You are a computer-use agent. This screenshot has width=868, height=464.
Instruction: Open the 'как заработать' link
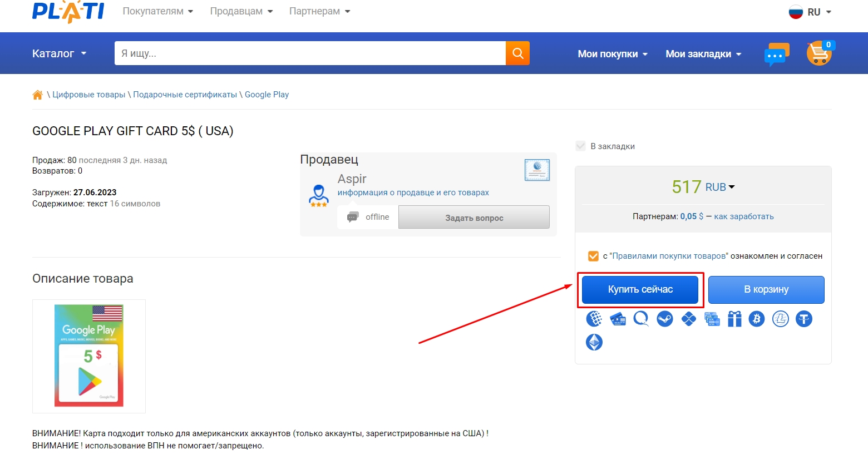point(744,216)
